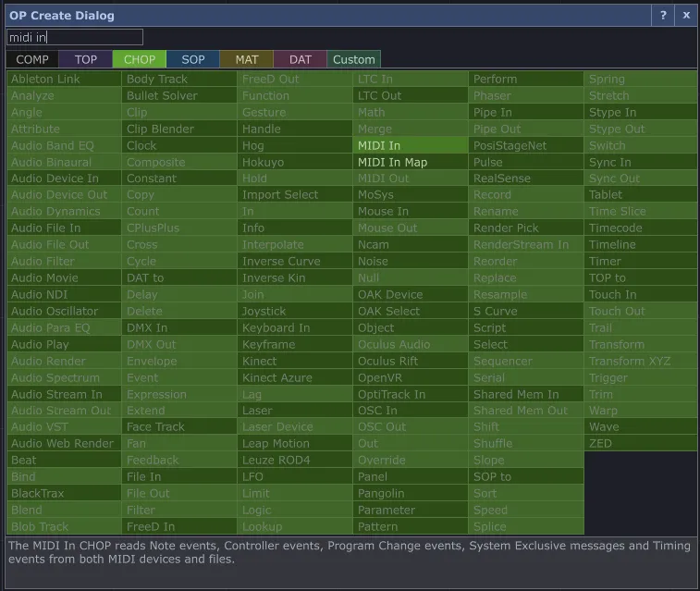Add an Audio Oscillator operator
Image resolution: width=700 pixels, height=591 pixels.
pyautogui.click(x=64, y=311)
